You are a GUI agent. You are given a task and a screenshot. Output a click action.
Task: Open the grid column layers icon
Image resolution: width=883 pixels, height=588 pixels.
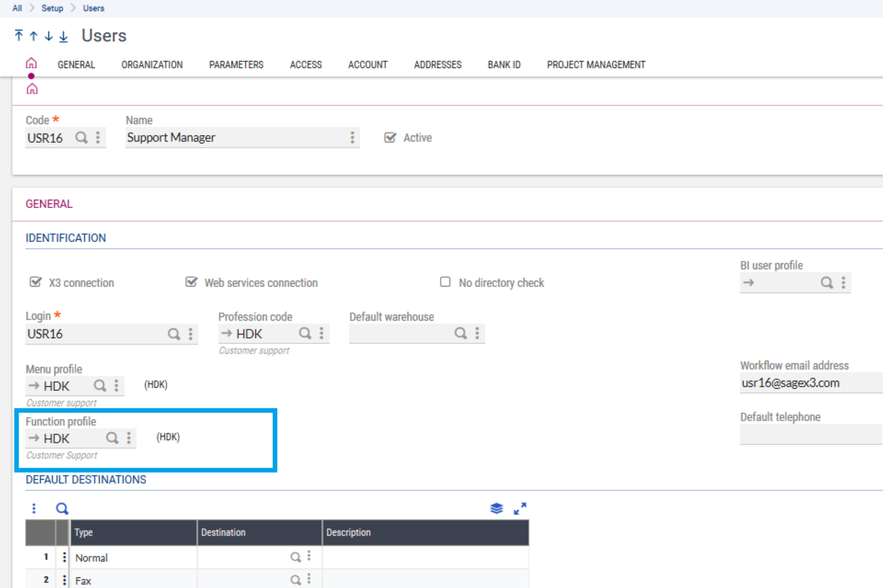(497, 508)
